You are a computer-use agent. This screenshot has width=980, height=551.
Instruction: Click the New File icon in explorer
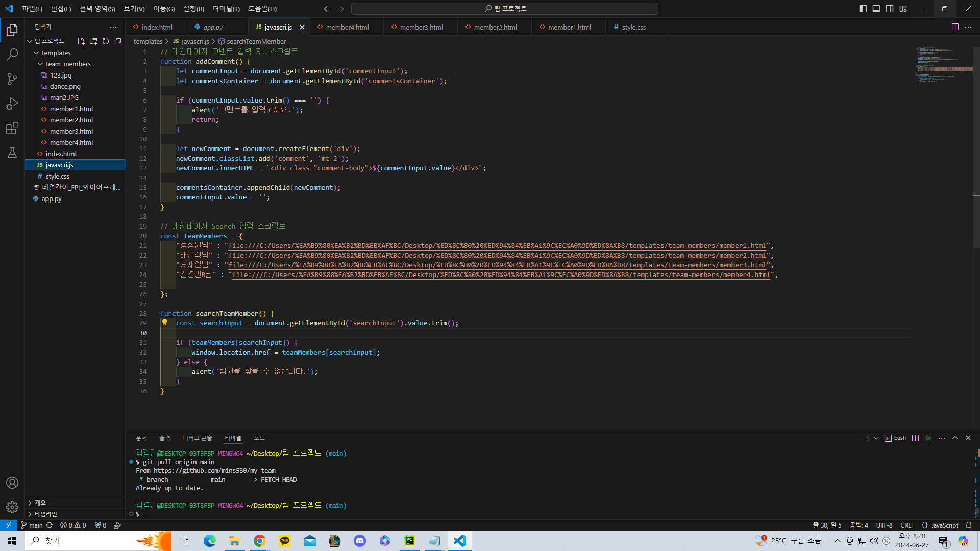pyautogui.click(x=81, y=41)
